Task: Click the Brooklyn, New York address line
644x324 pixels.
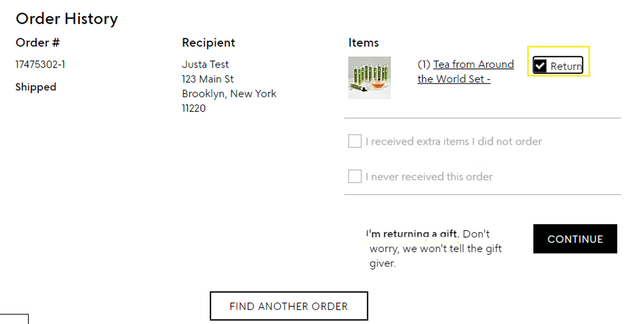Action: coord(229,93)
